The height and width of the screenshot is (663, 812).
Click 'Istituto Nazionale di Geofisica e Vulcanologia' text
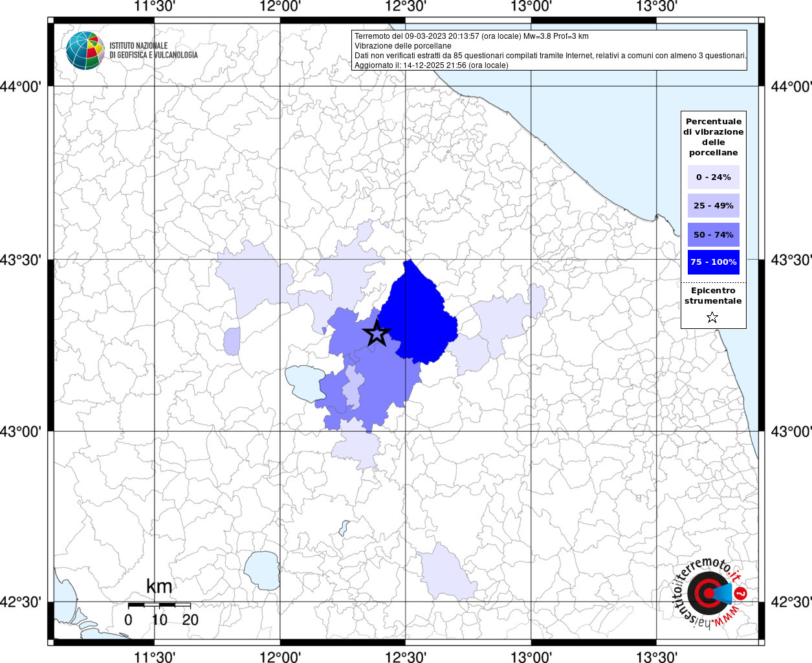[153, 51]
